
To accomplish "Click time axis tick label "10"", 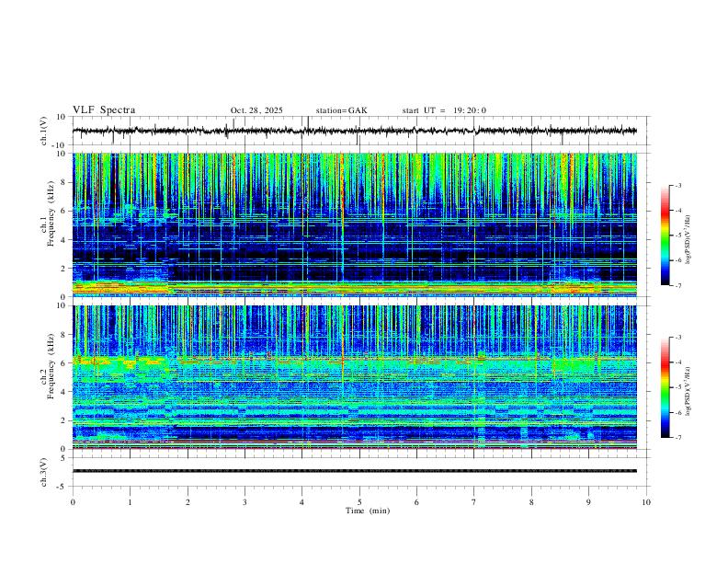I will [646, 502].
